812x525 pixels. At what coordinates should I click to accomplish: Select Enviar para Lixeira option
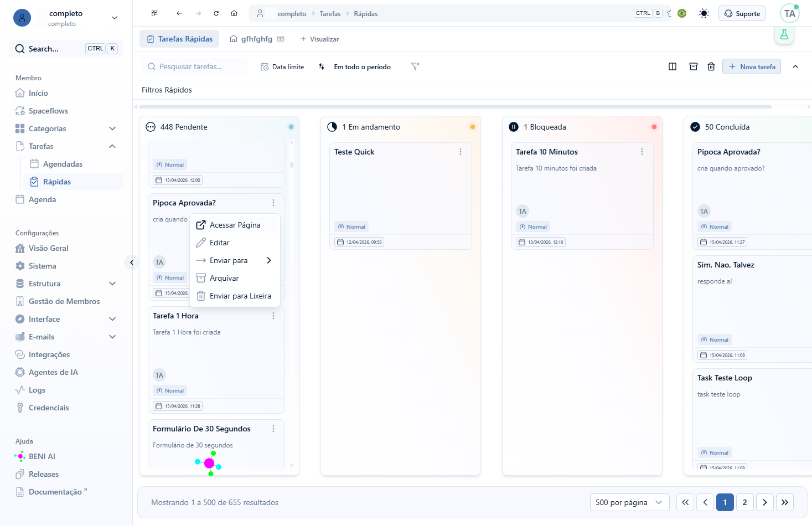tap(235, 296)
